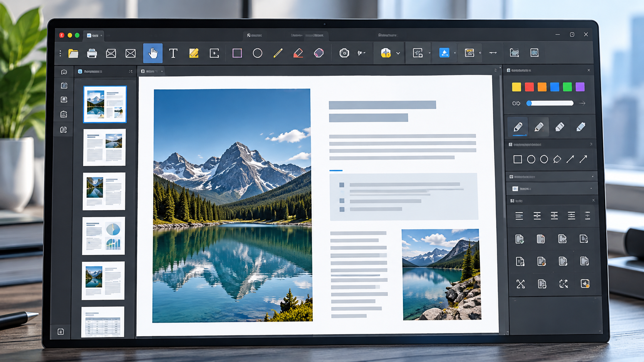The width and height of the screenshot is (644, 362).
Task: Click the dashed-corner expand icon in tools grid
Action: pyautogui.click(x=563, y=284)
